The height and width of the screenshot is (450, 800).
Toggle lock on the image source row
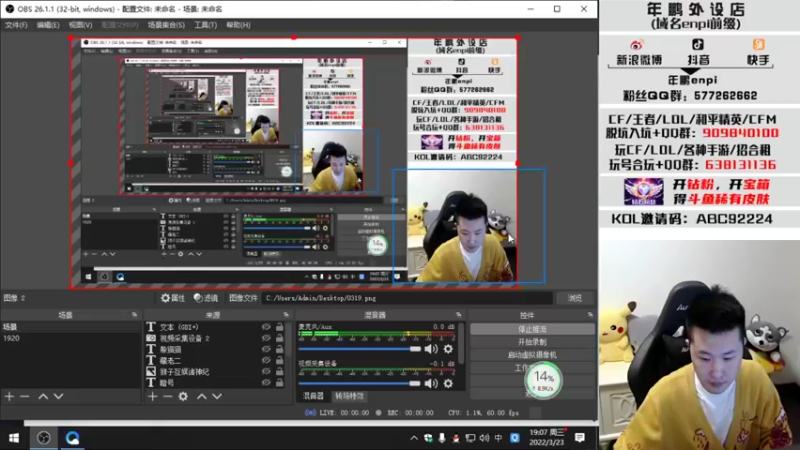[x=280, y=371]
